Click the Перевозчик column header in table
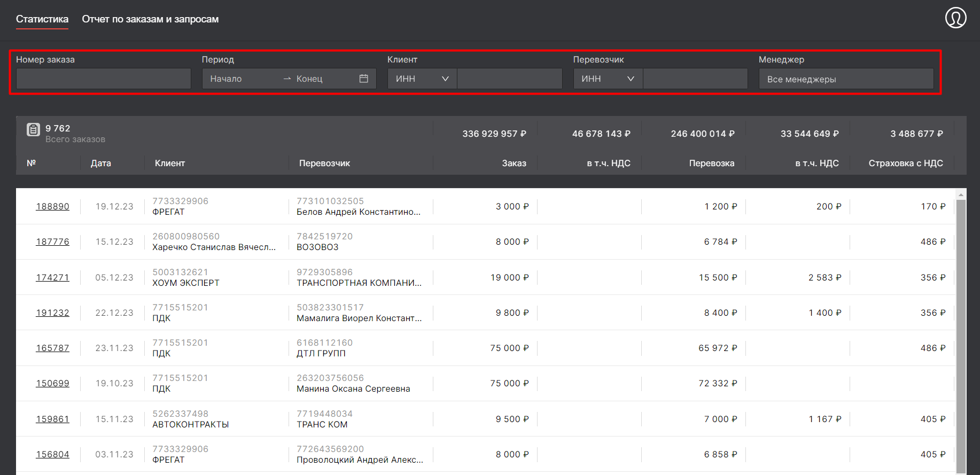This screenshot has height=475, width=980. tap(324, 163)
